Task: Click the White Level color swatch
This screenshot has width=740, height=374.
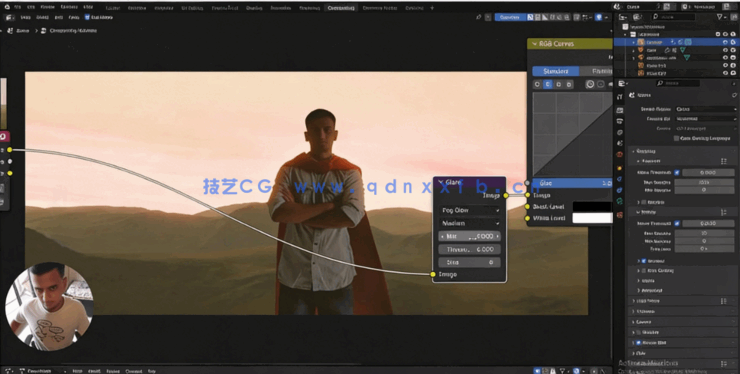Action: click(592, 218)
